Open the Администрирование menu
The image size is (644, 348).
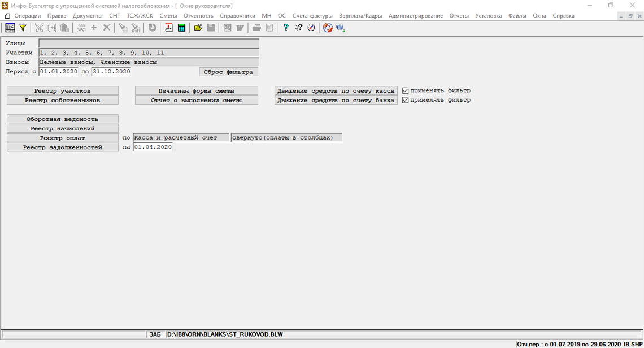click(416, 16)
